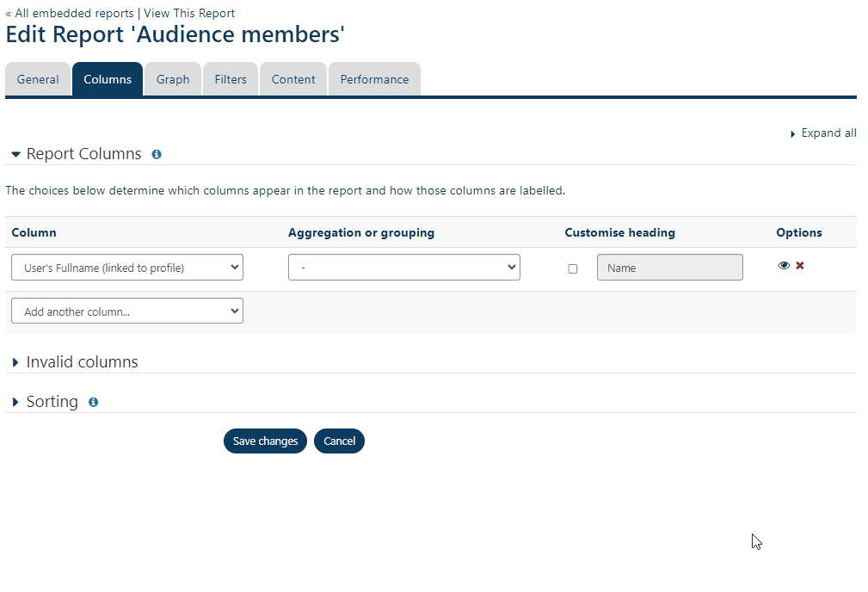Click the Name heading text field
Viewport: 868px width, 592px height.
pos(669,268)
